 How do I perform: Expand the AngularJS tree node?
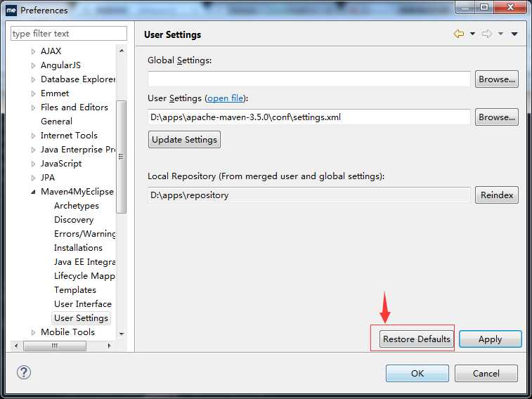click(x=33, y=65)
